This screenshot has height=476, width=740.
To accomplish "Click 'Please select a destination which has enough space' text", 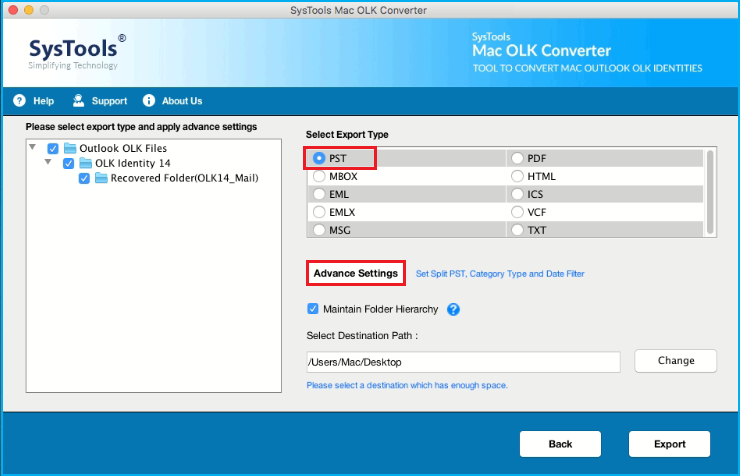I will pyautogui.click(x=407, y=385).
